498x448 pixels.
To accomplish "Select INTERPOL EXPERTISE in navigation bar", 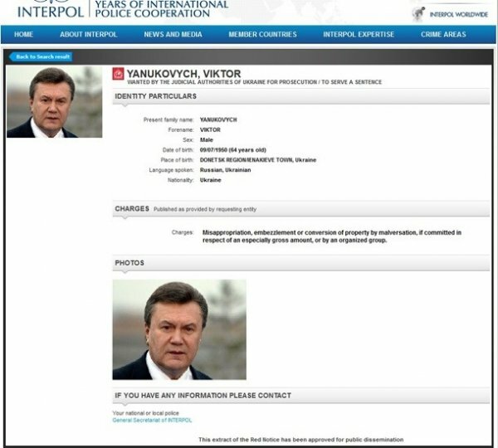I will point(359,34).
